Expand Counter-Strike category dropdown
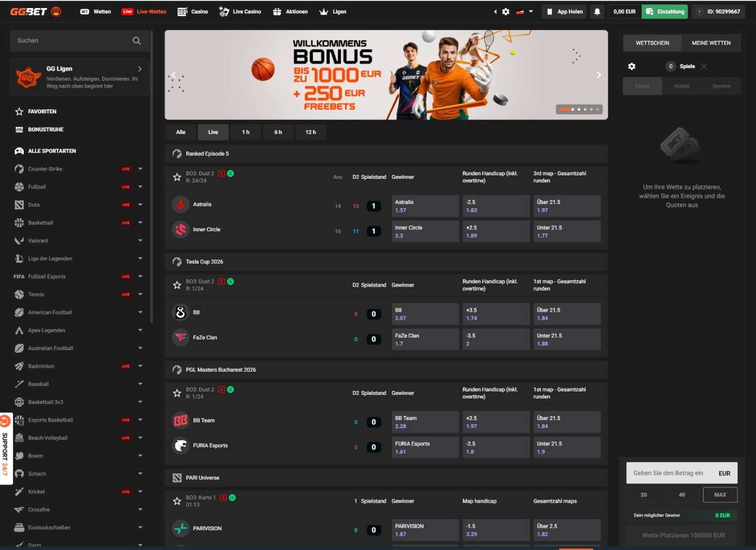756x550 pixels. pos(140,169)
